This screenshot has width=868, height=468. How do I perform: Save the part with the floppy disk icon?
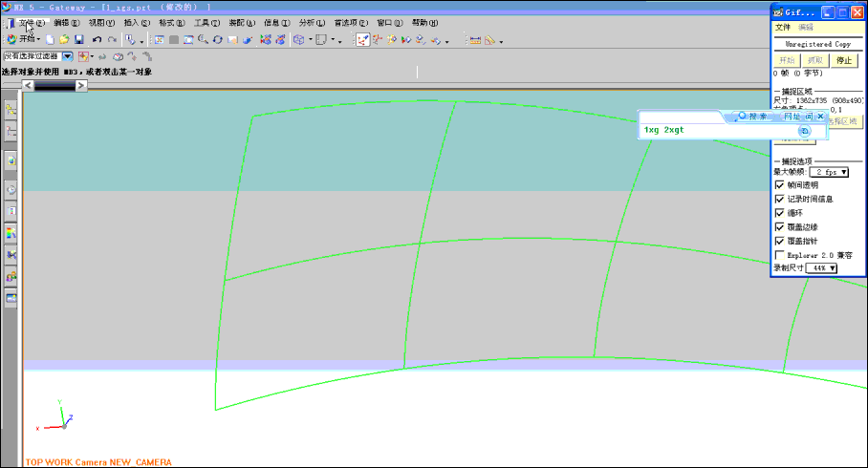click(79, 40)
